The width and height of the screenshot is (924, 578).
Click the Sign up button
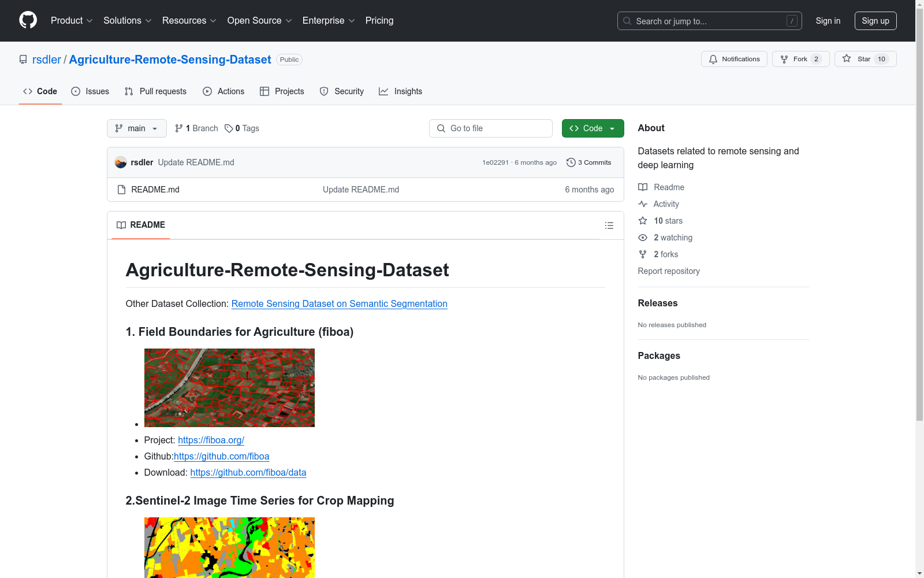[x=875, y=21]
